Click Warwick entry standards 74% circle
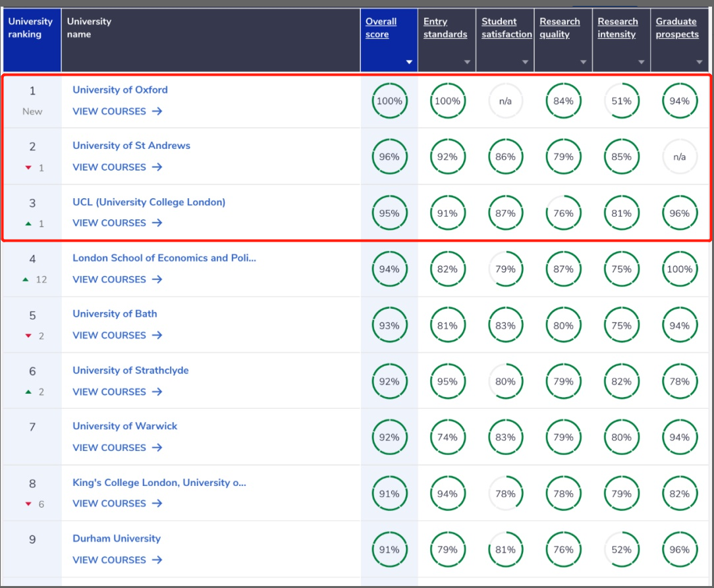 (x=448, y=437)
